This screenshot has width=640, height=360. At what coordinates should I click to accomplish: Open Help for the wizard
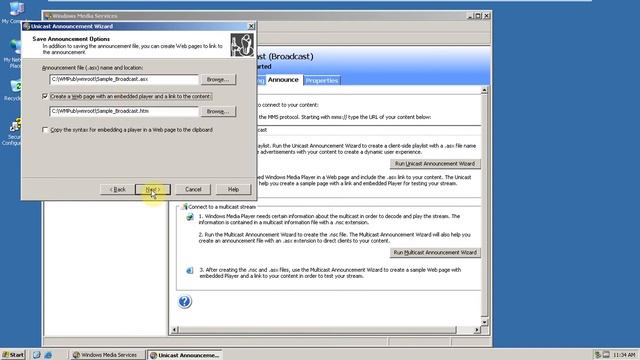(x=233, y=189)
